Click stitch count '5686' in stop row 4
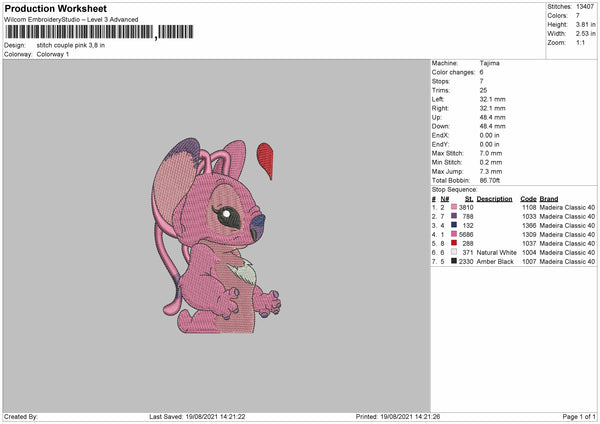The height and width of the screenshot is (424, 600). pos(466,234)
